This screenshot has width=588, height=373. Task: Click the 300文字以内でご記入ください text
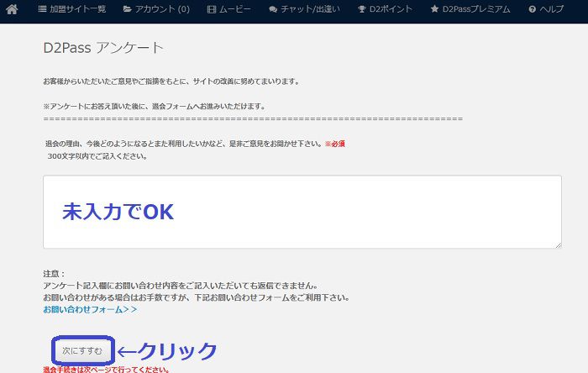point(97,156)
